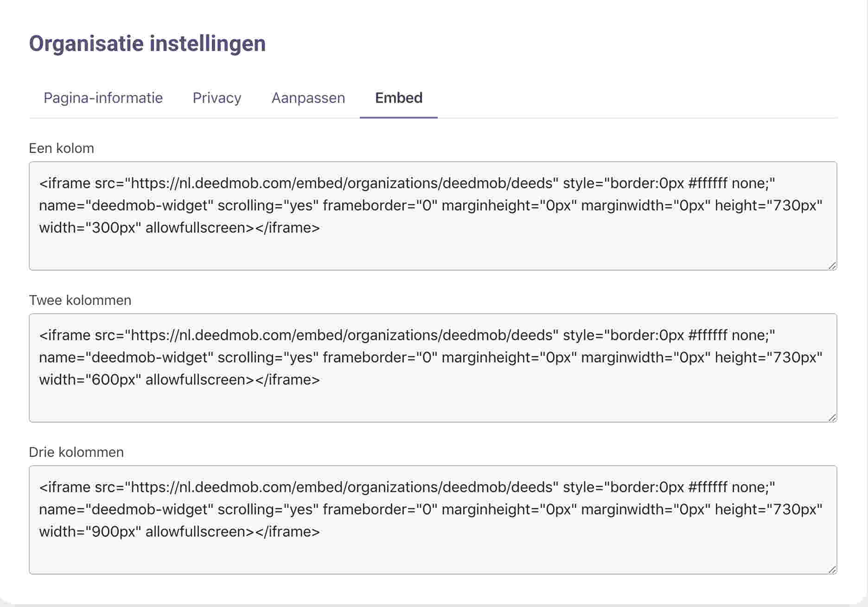Focus the Twee kolommen embed code textarea
Image resolution: width=868 pixels, height=607 pixels.
pos(433,368)
